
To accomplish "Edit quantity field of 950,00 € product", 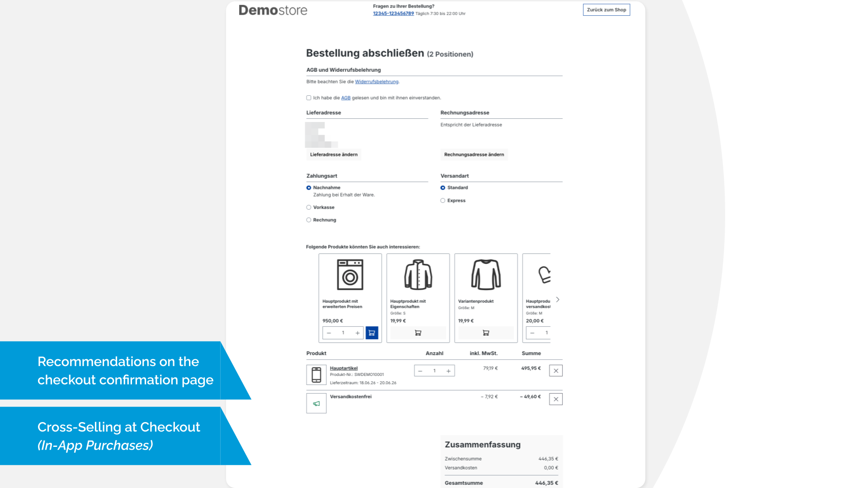I will [x=343, y=333].
